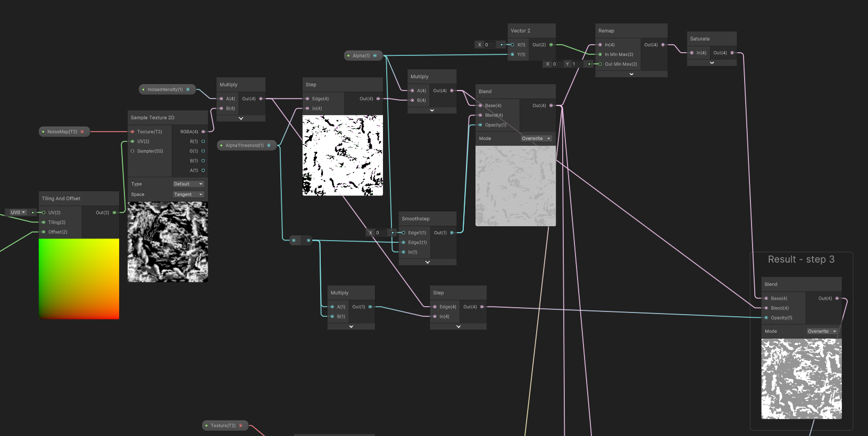Viewport: 868px width, 436px height.
Task: Click the G(1) output port on Sample Texture 2D
Action: pos(203,151)
